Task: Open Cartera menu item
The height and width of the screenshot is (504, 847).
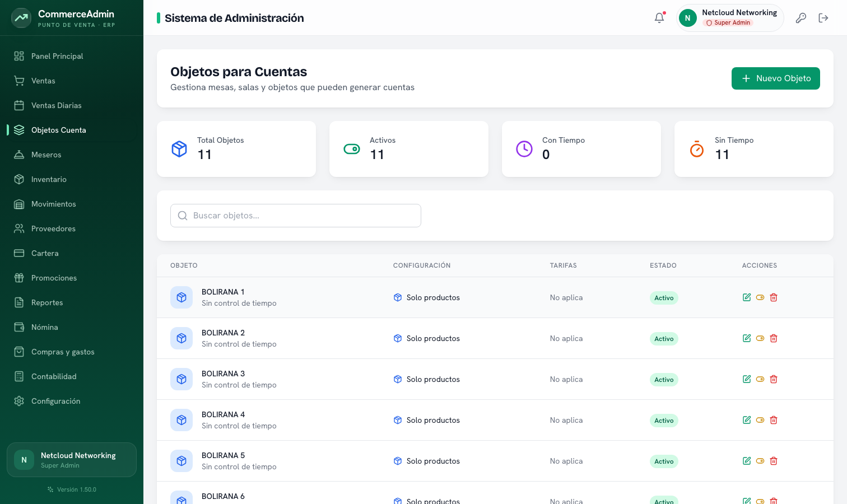Action: [72, 253]
